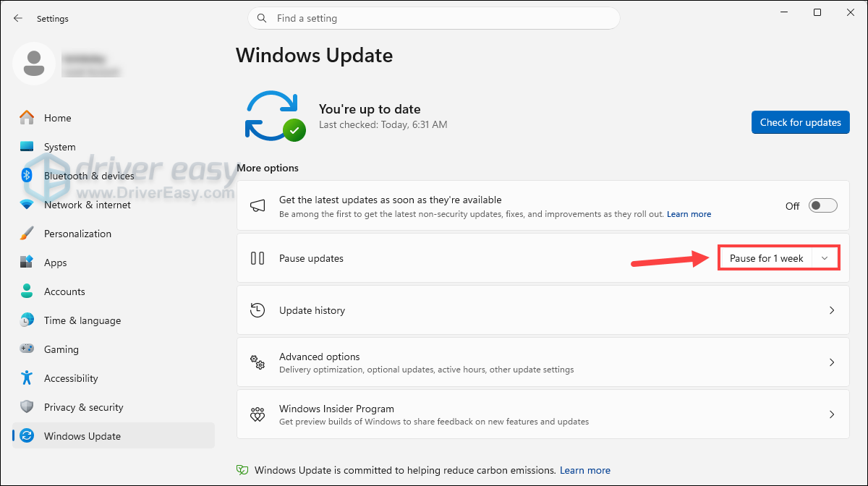Click the Find a setting search box

tap(434, 18)
